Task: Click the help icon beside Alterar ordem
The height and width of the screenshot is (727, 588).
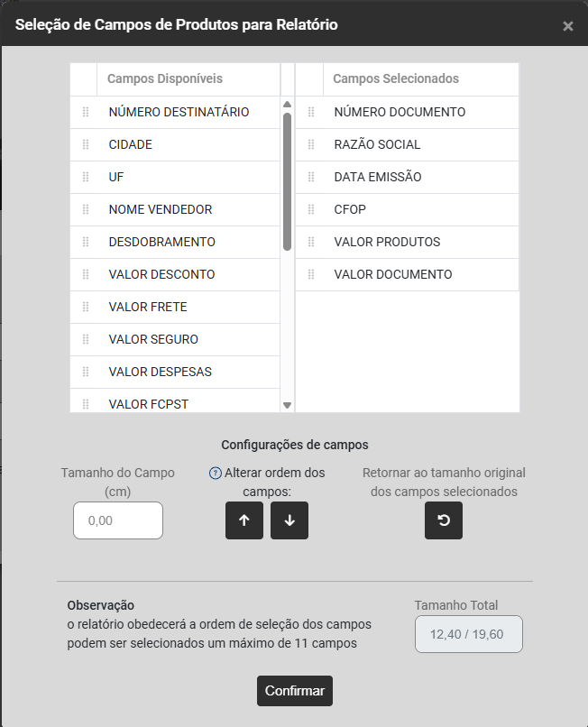Action: click(215, 473)
